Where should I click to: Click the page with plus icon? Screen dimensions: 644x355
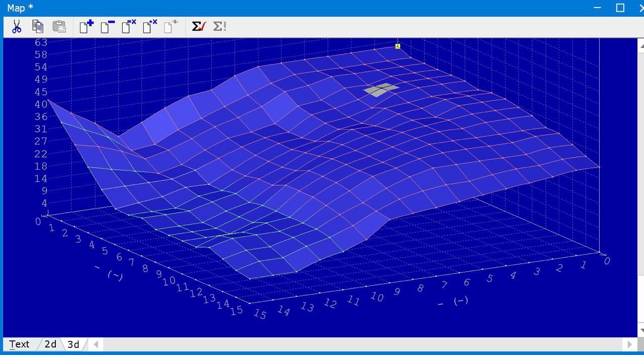[x=86, y=27]
